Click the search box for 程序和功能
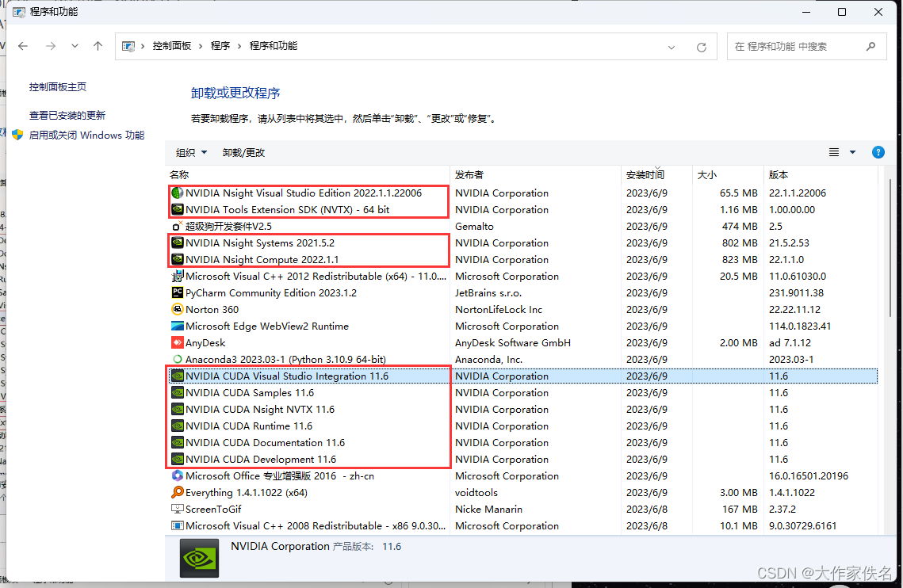Screen dimensions: 903x588 pos(801,46)
